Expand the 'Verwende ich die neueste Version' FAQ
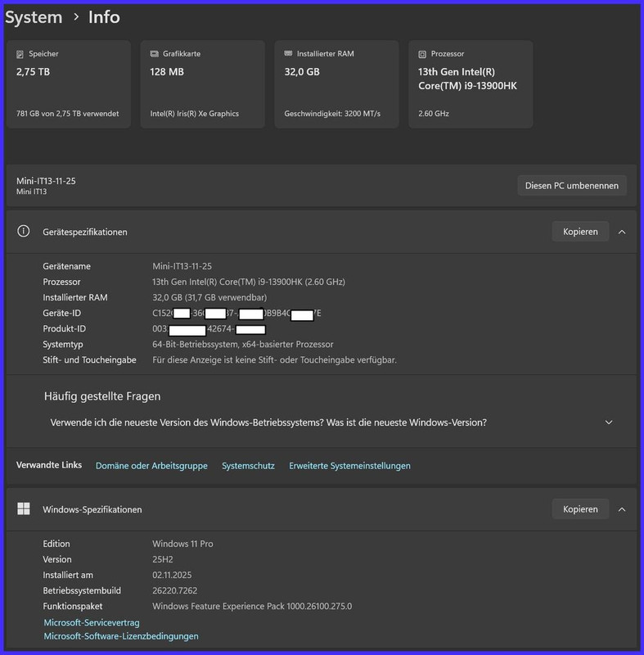This screenshot has height=655, width=644. [x=331, y=422]
